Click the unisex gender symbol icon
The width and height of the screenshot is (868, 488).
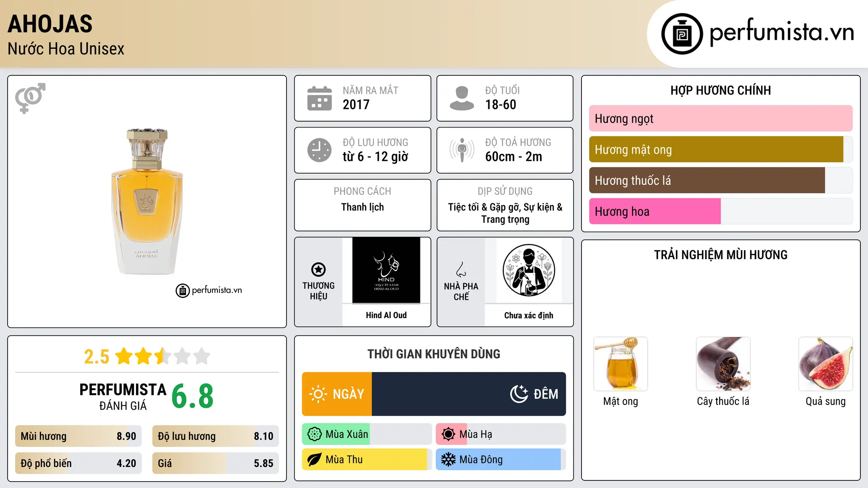(30, 98)
